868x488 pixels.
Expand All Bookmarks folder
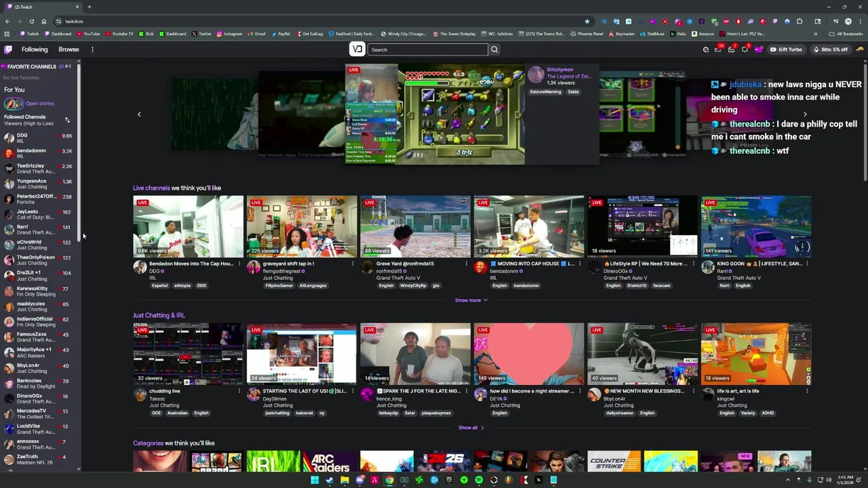click(x=846, y=33)
